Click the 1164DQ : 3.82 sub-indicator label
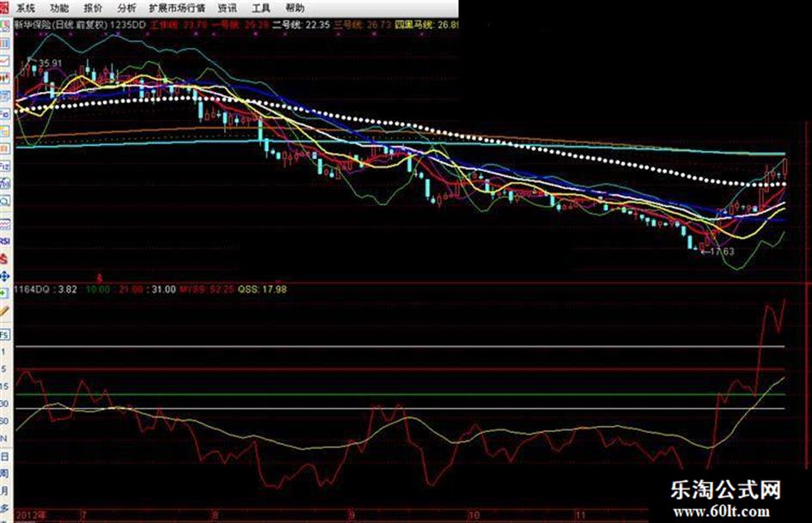The width and height of the screenshot is (812, 523). pyautogui.click(x=46, y=289)
